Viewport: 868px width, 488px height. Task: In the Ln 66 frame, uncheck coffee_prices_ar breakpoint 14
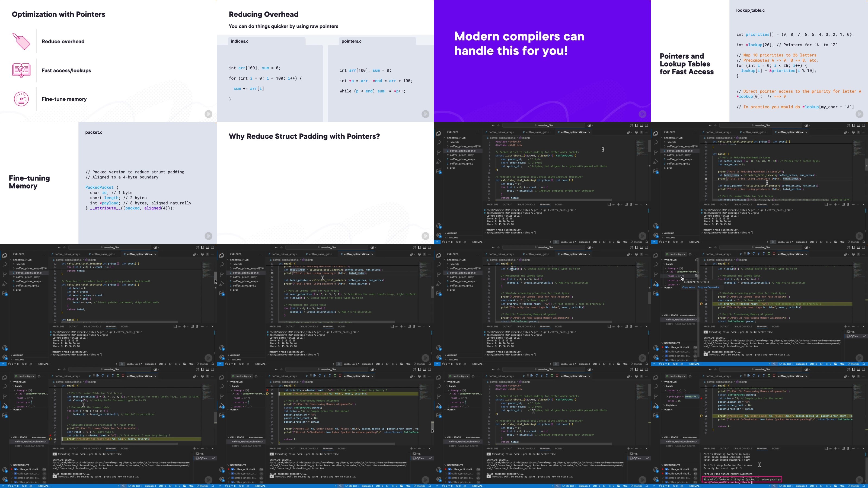666,478
